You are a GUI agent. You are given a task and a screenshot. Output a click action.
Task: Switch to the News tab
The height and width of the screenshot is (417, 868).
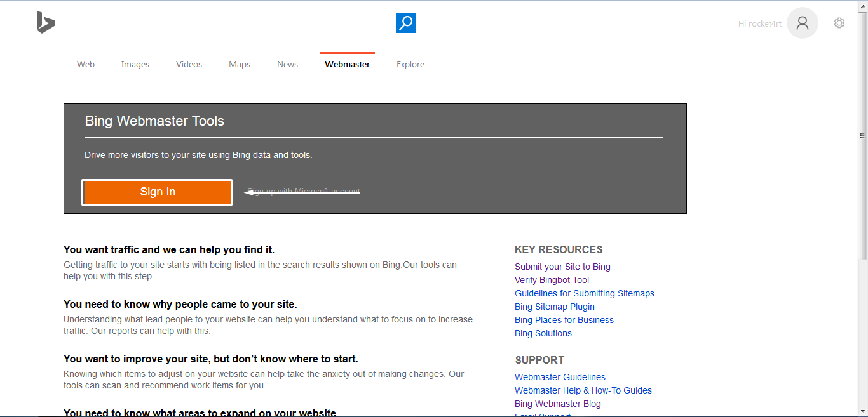tap(287, 64)
